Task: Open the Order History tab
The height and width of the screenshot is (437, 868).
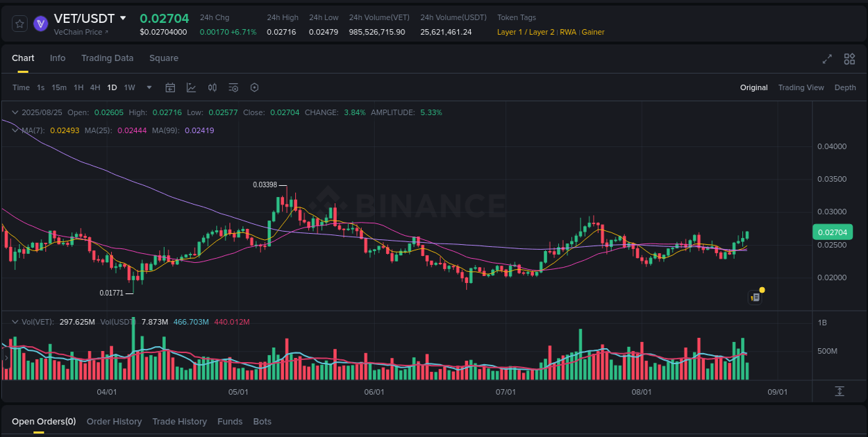Action: point(114,421)
